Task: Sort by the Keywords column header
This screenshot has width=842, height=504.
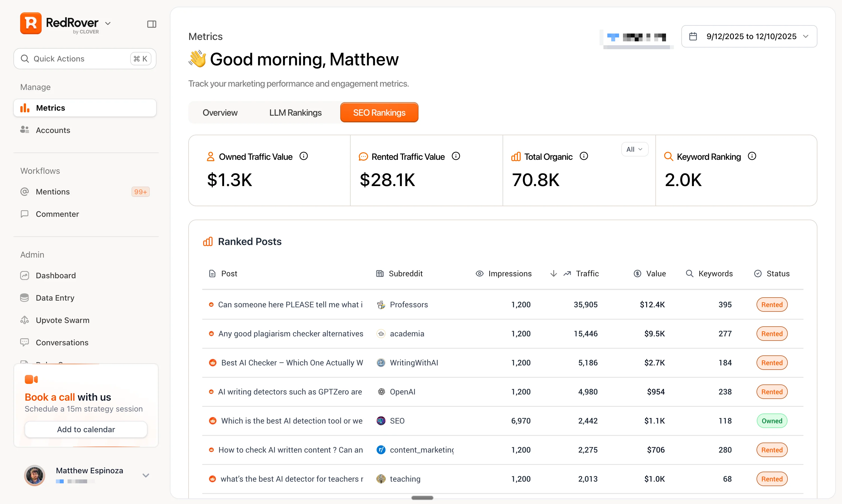Action: click(709, 274)
